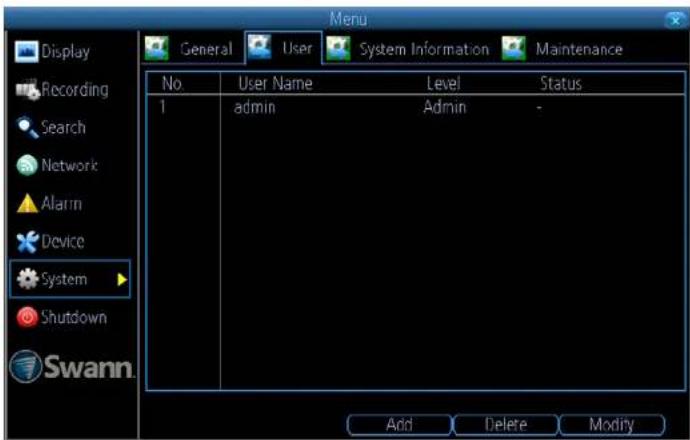Switch to the System Information tab

pos(408,49)
